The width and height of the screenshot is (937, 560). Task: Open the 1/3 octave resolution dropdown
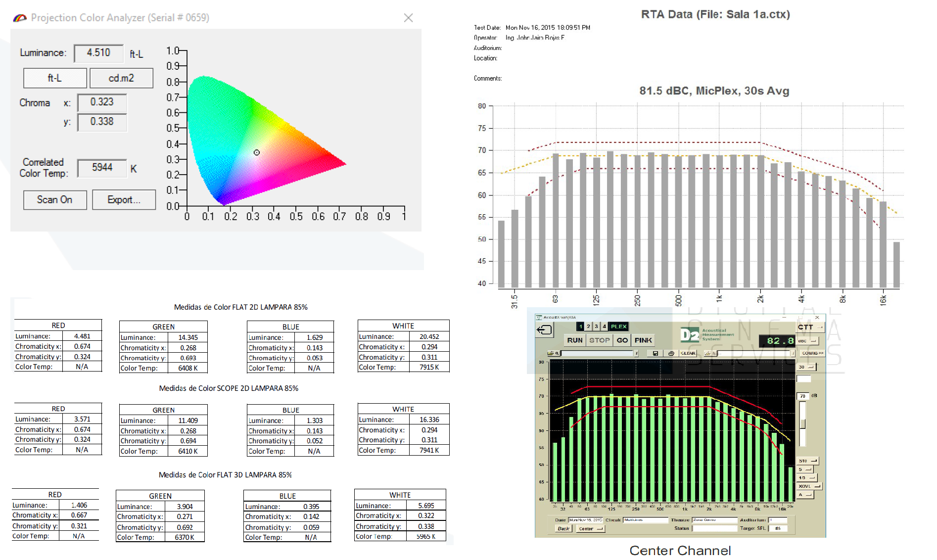pos(807,478)
